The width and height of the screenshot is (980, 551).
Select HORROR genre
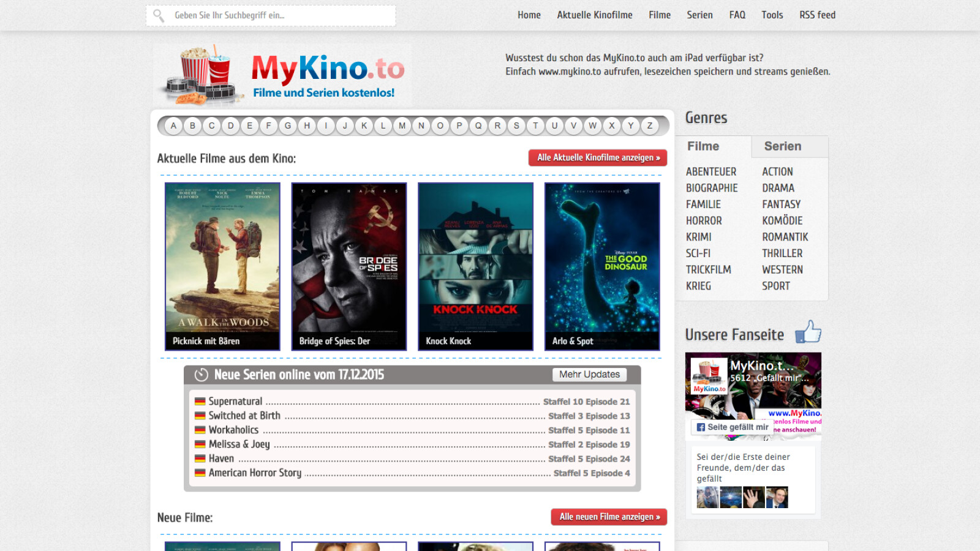pyautogui.click(x=704, y=220)
